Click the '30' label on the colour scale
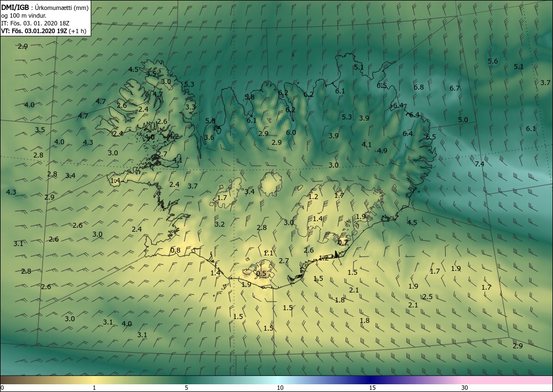 (465, 388)
